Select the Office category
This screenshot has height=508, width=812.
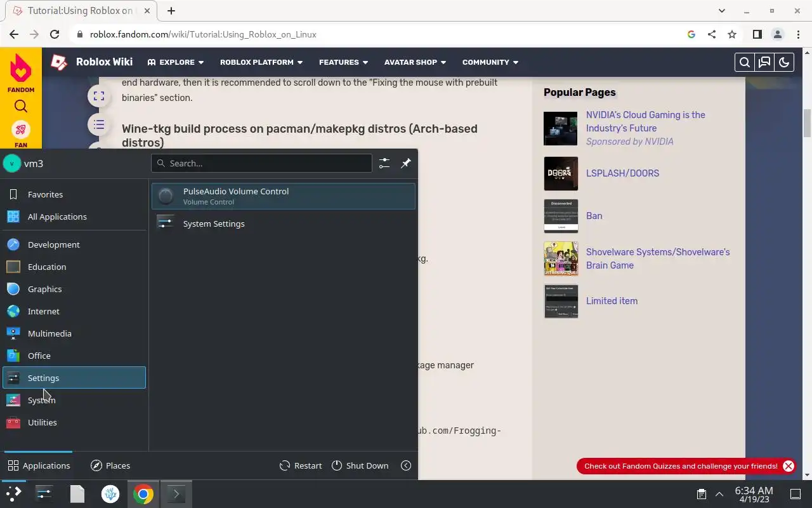[74, 356]
